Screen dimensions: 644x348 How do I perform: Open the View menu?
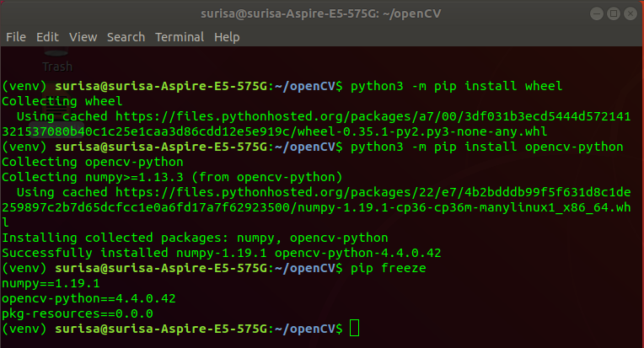(x=83, y=37)
